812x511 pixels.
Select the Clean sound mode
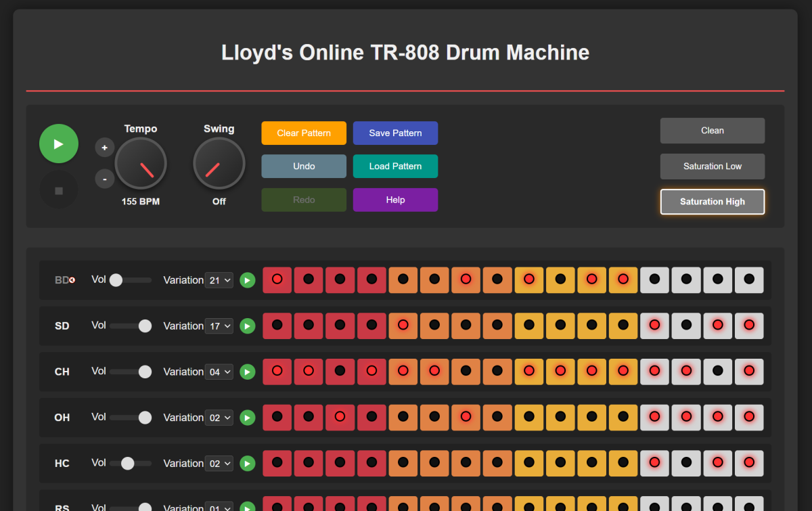pos(713,131)
